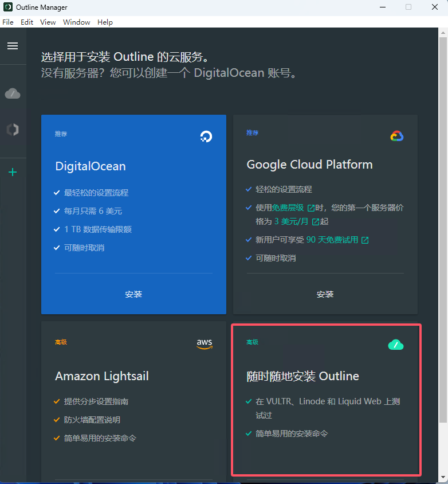Open the Help menu

coord(105,22)
